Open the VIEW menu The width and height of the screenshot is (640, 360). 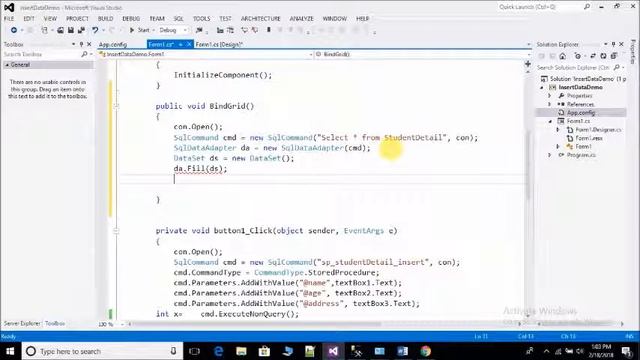pos(50,19)
